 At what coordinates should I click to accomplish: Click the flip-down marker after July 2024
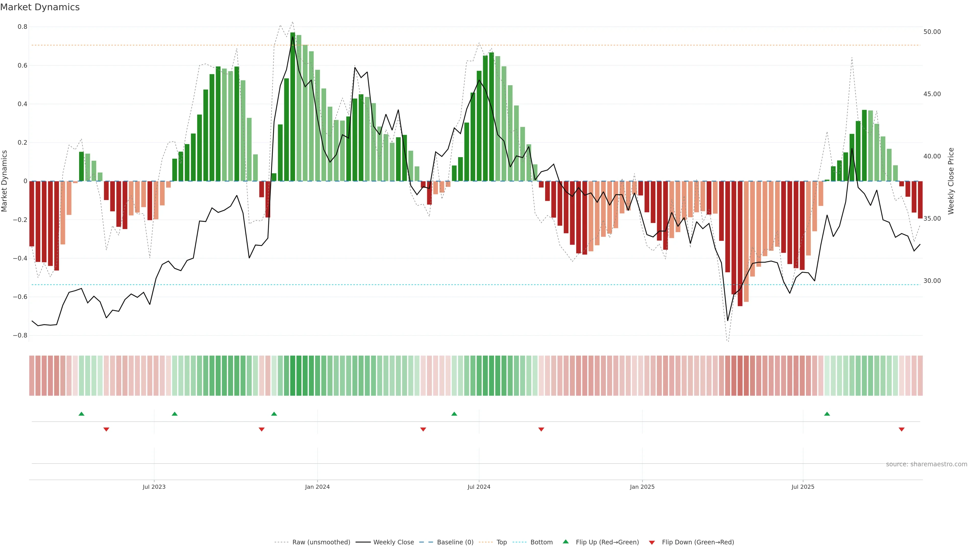[x=541, y=429]
